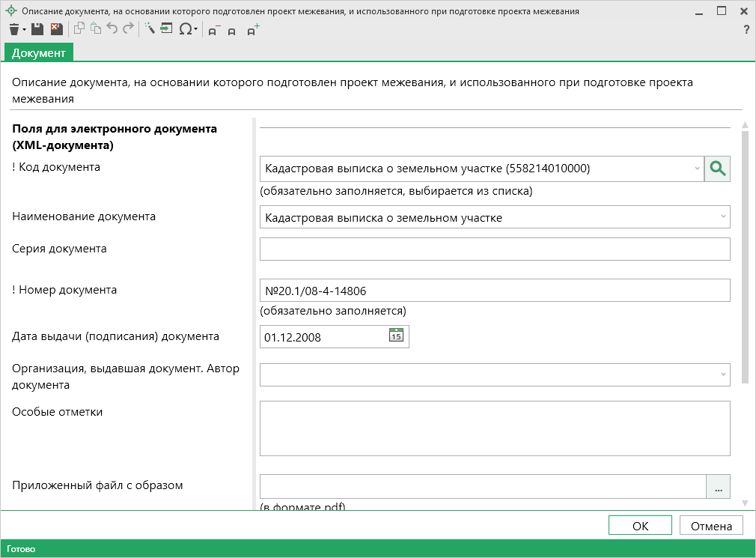
Task: Browse for attached file with ellipsis button
Action: tap(718, 487)
